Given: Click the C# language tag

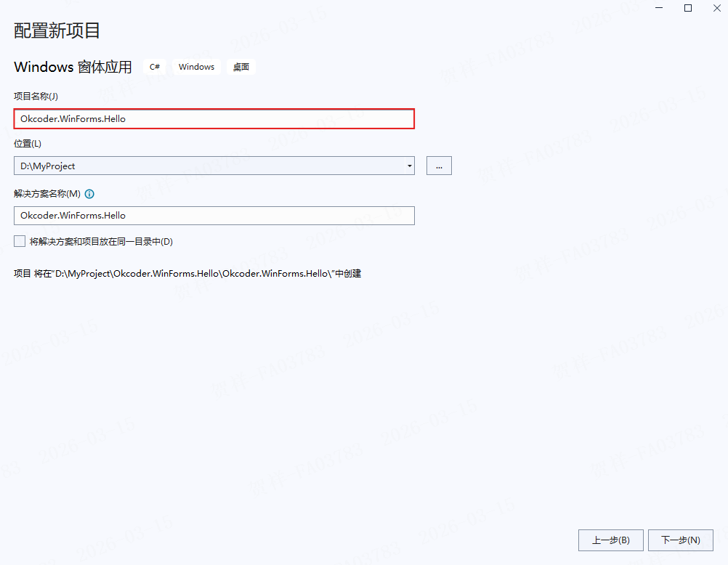Looking at the screenshot, I should tap(155, 67).
